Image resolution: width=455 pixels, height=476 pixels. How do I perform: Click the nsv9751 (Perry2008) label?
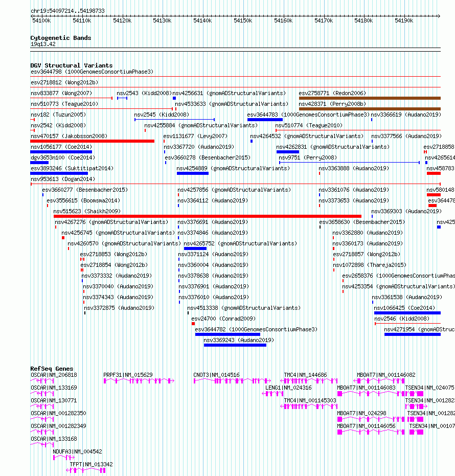pos(308,158)
